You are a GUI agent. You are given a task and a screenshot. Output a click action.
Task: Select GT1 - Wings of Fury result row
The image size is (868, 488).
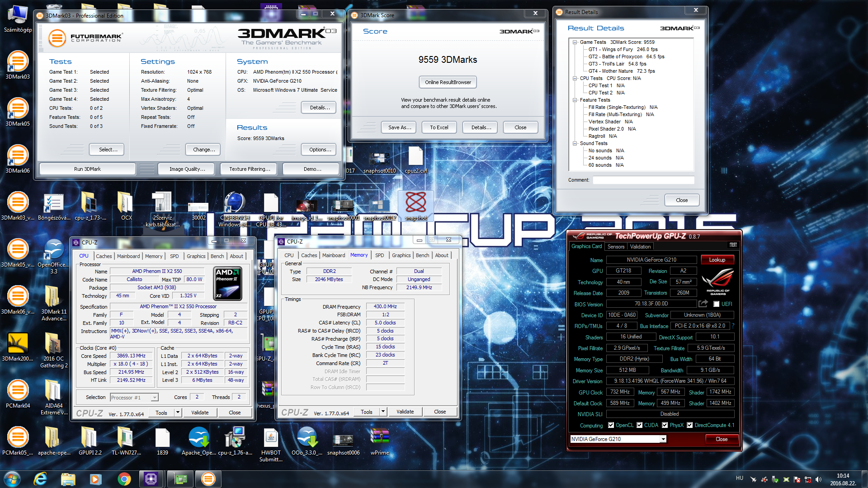click(623, 49)
